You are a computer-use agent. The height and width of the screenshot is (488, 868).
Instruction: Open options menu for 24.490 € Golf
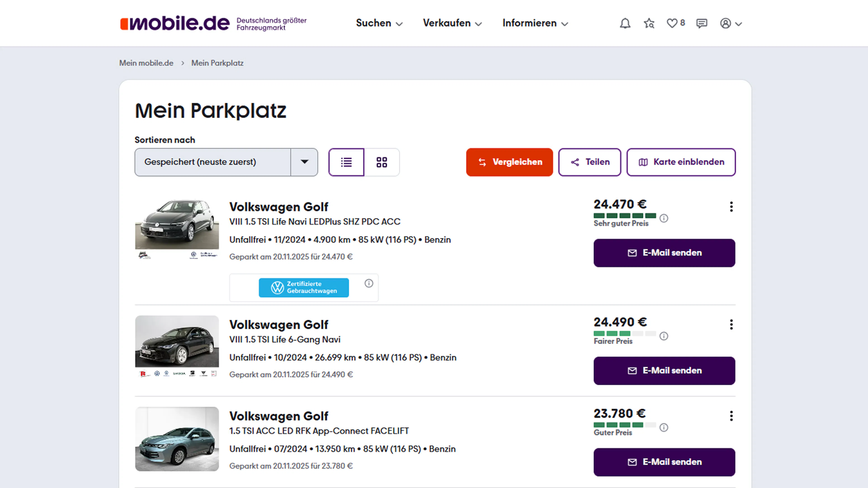(731, 324)
